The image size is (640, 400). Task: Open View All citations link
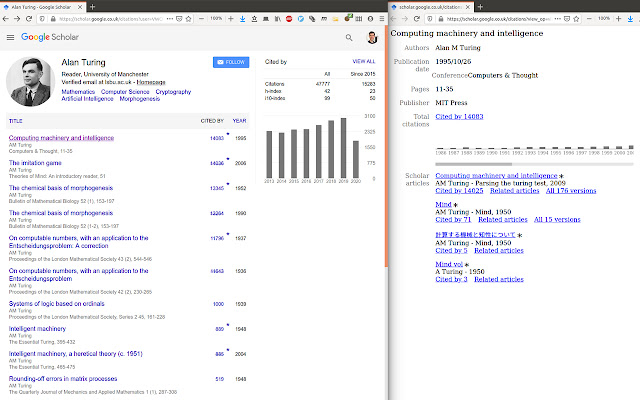pyautogui.click(x=364, y=62)
